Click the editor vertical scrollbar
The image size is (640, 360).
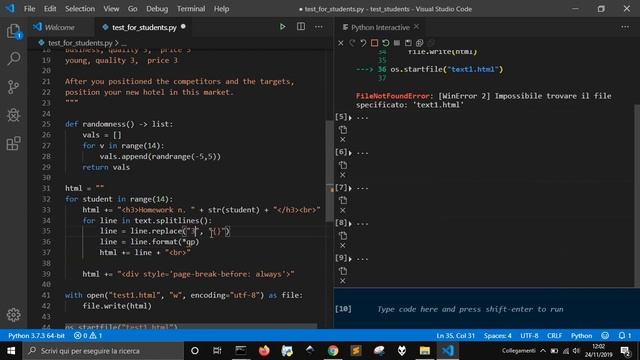tap(329, 171)
